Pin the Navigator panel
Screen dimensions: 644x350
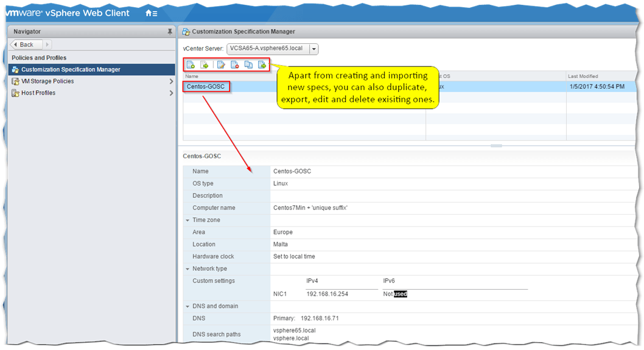[170, 32]
